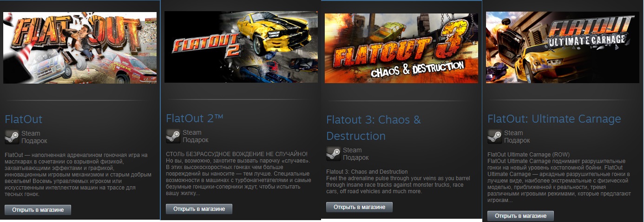Screen dimensions: 644x222
Task: Click Steam icon below FlatOut: Ultimate Carnage
Action: [495, 137]
